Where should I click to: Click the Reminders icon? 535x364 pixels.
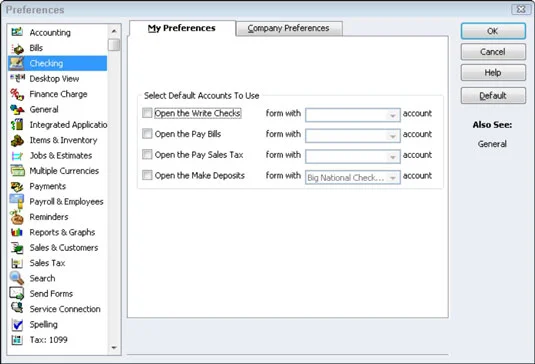click(x=17, y=217)
